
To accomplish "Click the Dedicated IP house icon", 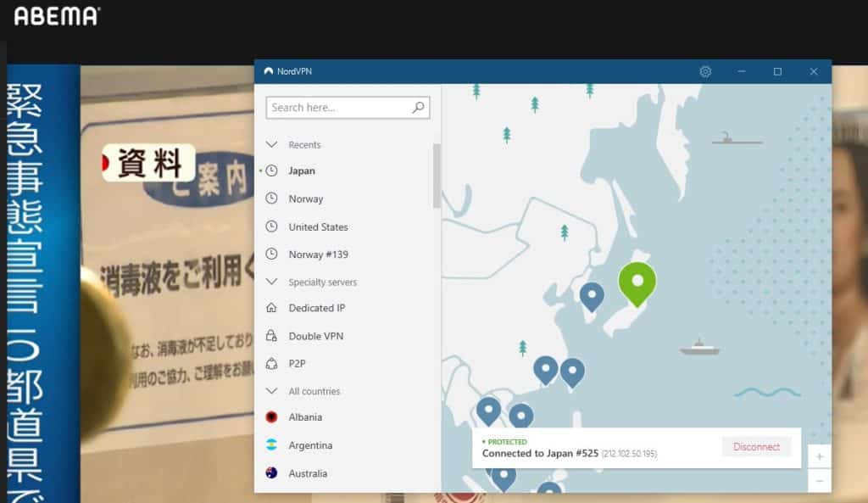I will pos(271,308).
